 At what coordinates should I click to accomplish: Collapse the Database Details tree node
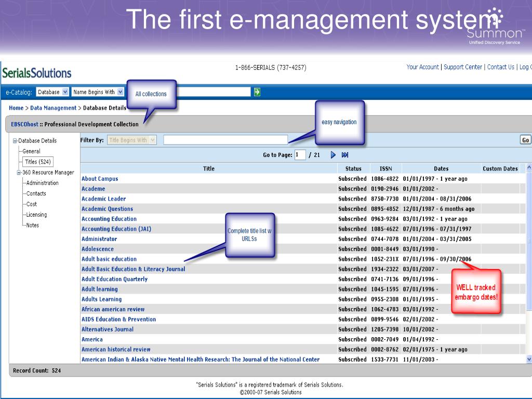click(x=15, y=141)
